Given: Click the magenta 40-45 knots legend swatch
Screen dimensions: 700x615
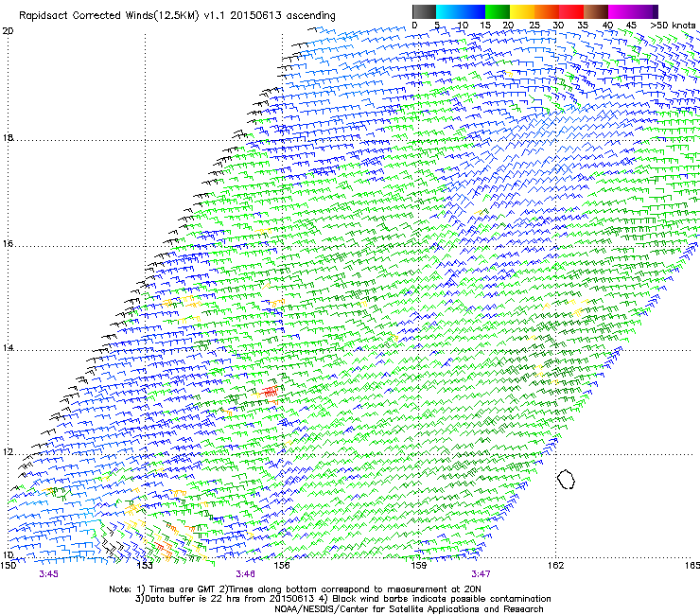Looking at the screenshot, I should pyautogui.click(x=621, y=11).
